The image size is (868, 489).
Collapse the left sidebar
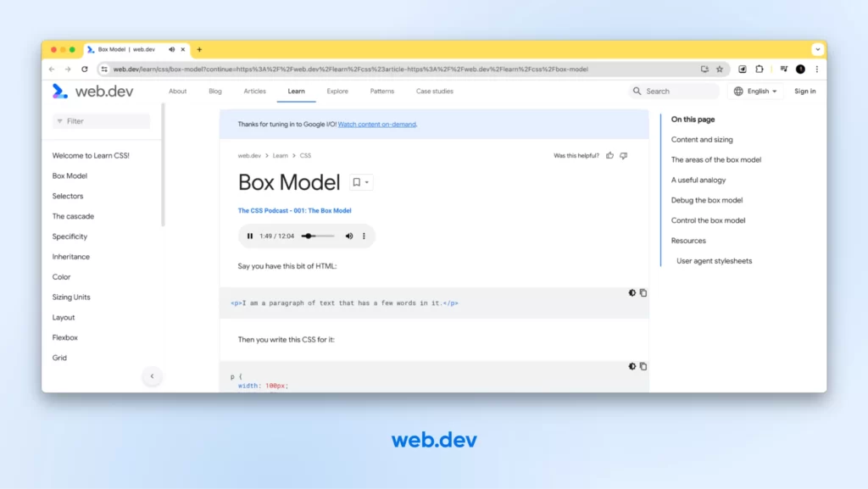tap(153, 376)
